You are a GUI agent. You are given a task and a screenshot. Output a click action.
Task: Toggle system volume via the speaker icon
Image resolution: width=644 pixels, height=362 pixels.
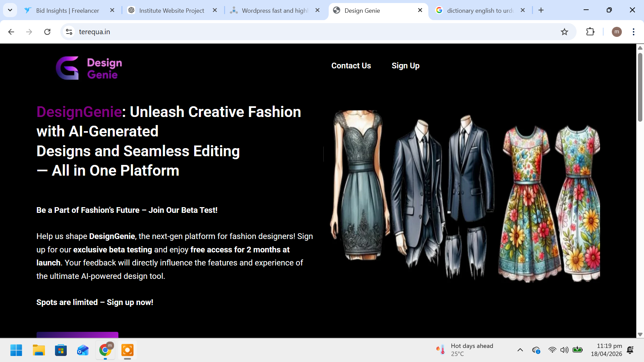(x=565, y=350)
